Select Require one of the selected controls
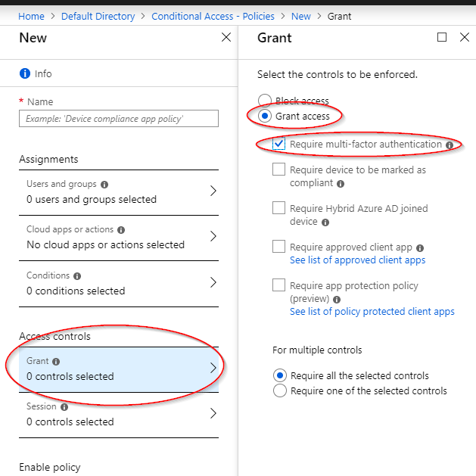The height and width of the screenshot is (476, 476). pos(280,390)
